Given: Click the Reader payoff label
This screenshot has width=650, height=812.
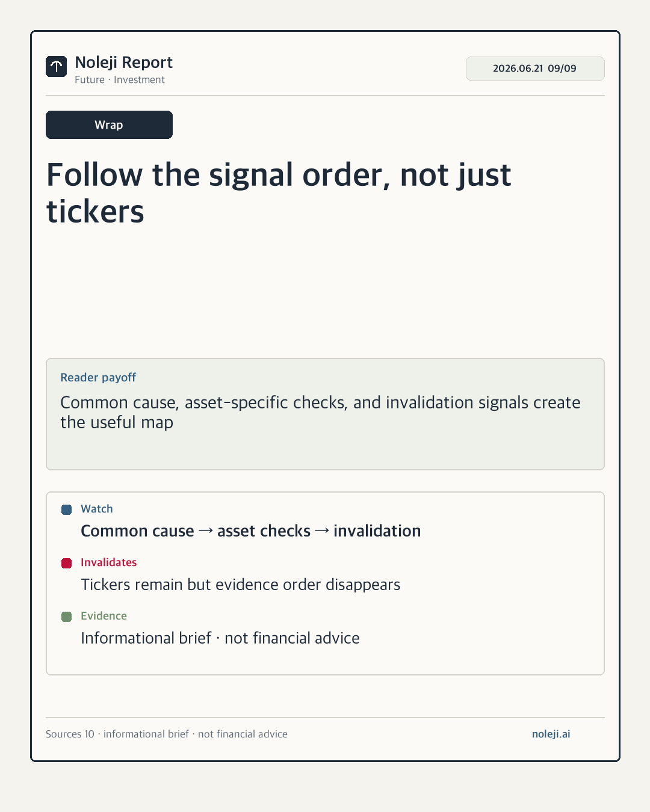Looking at the screenshot, I should click(98, 377).
